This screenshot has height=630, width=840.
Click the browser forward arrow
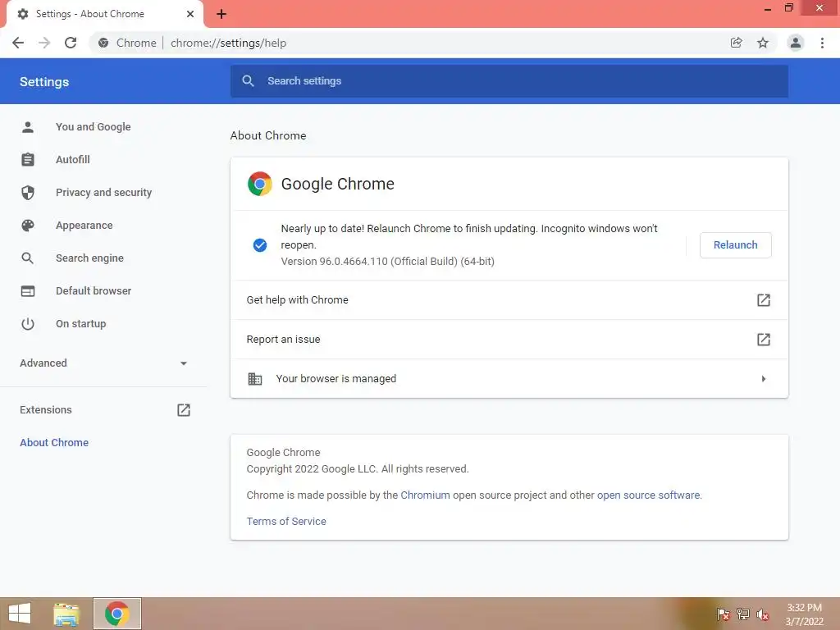(44, 43)
